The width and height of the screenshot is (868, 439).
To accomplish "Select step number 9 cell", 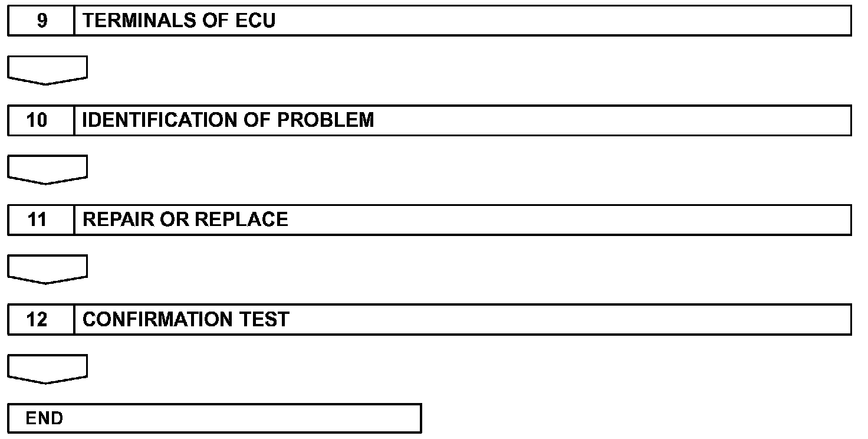I will (x=41, y=21).
